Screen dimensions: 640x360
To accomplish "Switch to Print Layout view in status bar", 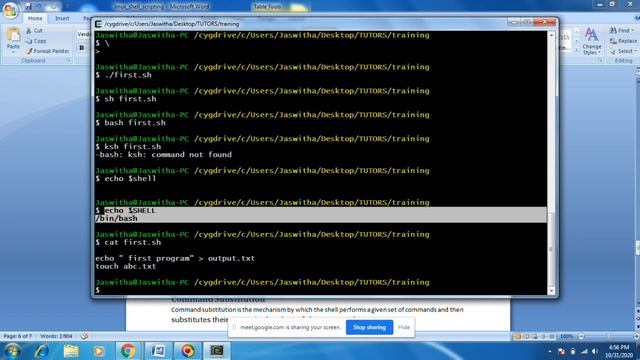I will 517,337.
